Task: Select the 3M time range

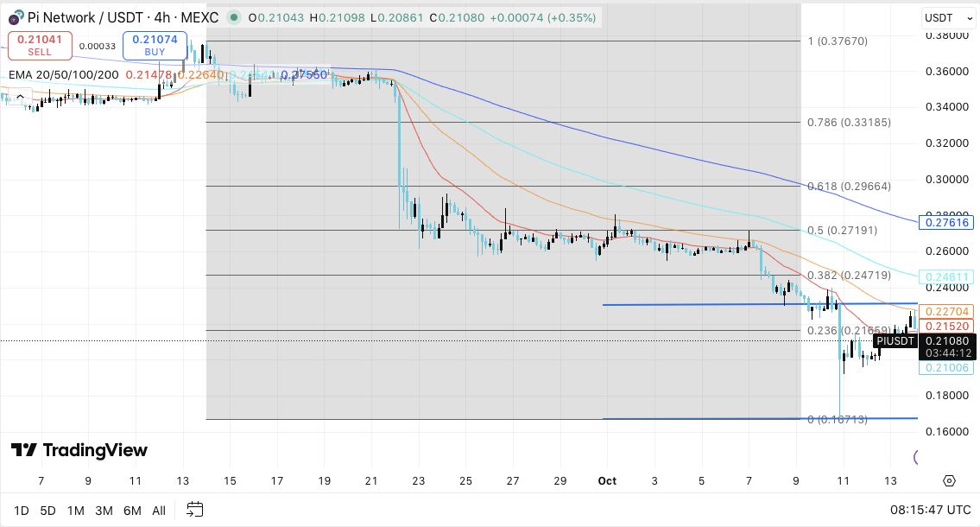Action: point(104,510)
